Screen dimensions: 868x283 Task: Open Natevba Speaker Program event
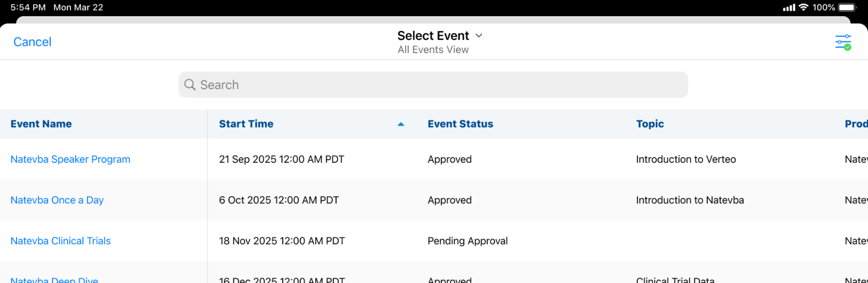pos(70,159)
